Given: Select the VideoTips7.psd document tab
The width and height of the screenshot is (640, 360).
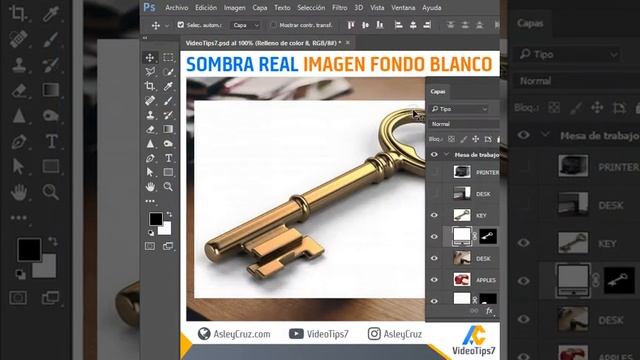Looking at the screenshot, I should click(263, 43).
